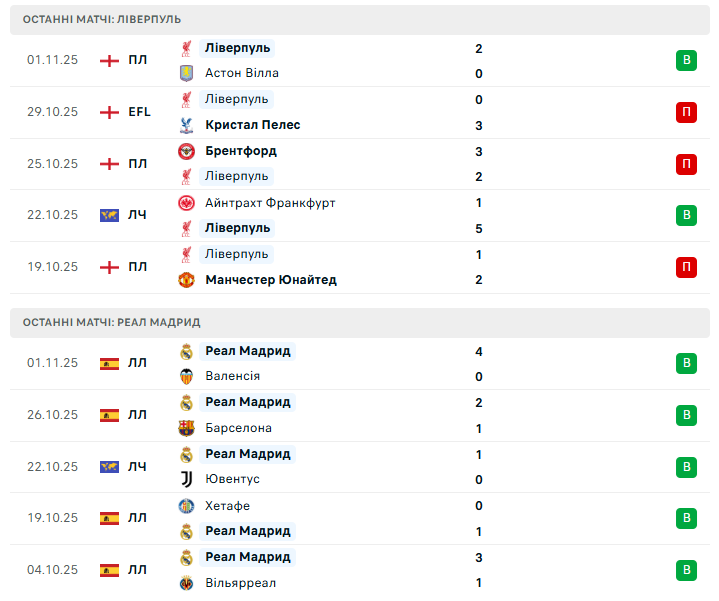Click the Aston Villa club crest

pos(186,73)
